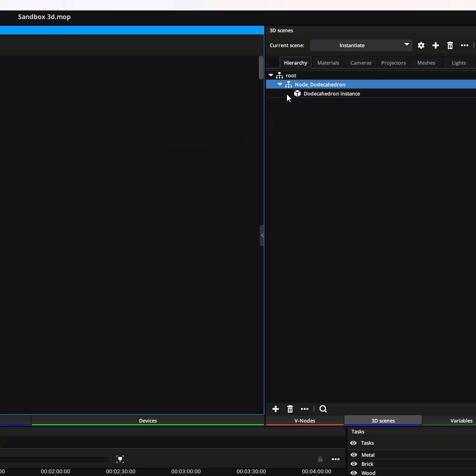Viewport: 476px width, 476px height.
Task: Delete the selected node via the hierarchy trash icon
Action: point(290,409)
